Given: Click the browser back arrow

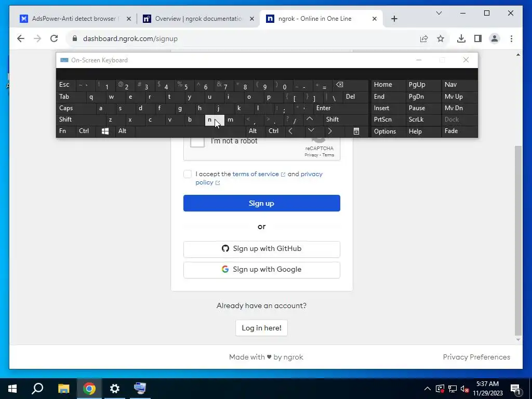Looking at the screenshot, I should click(21, 38).
